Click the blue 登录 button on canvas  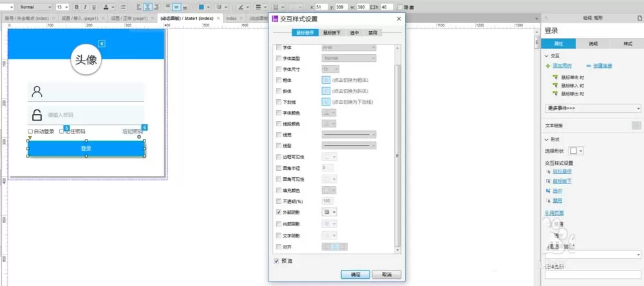(x=86, y=148)
